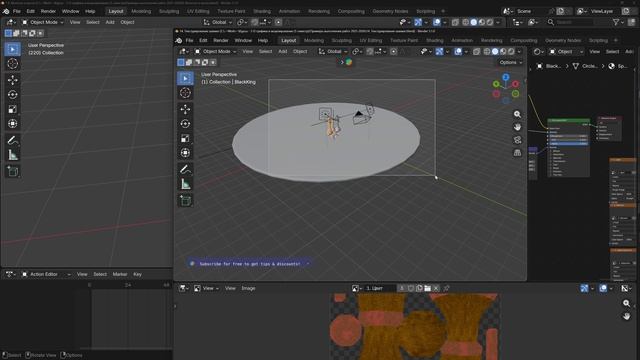The image size is (640, 360).
Task: Open Global orientation dropdown in back window
Action: tap(218, 22)
